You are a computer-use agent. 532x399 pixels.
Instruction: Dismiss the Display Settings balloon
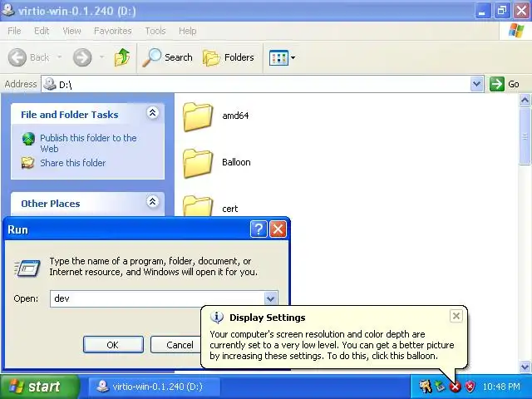click(x=456, y=316)
